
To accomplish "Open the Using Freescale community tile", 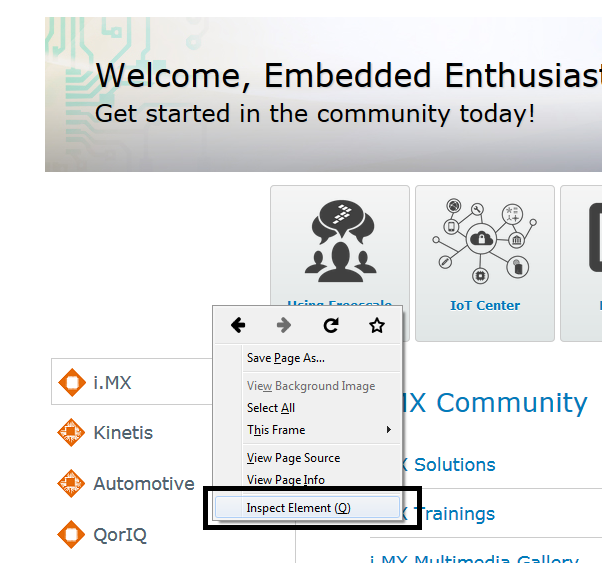I will click(339, 241).
